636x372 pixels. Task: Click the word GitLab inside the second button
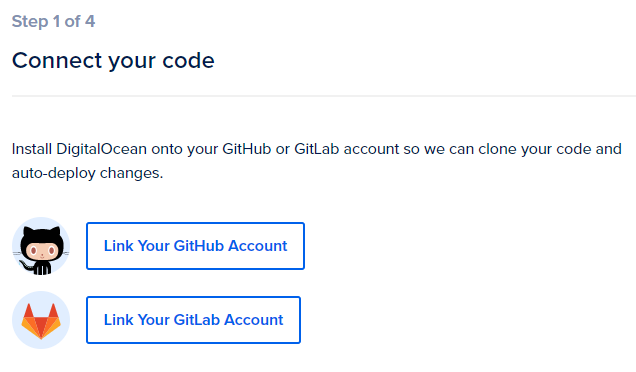tap(197, 320)
